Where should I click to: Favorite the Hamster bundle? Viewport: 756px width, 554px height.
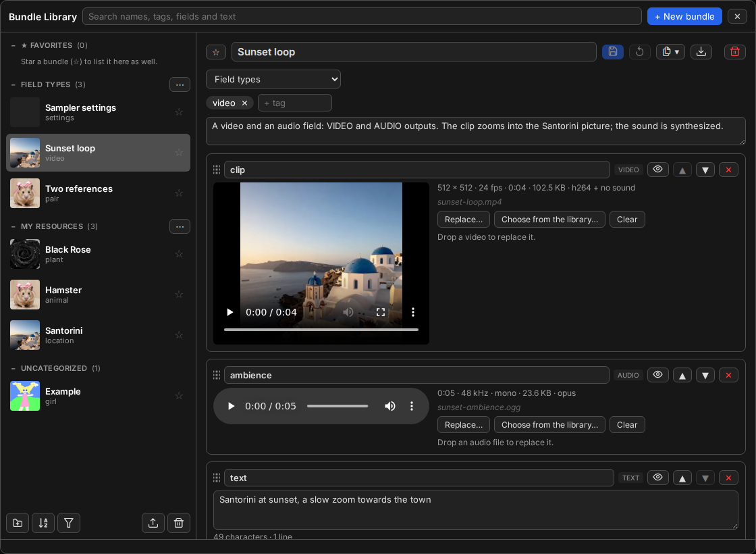pos(179,295)
